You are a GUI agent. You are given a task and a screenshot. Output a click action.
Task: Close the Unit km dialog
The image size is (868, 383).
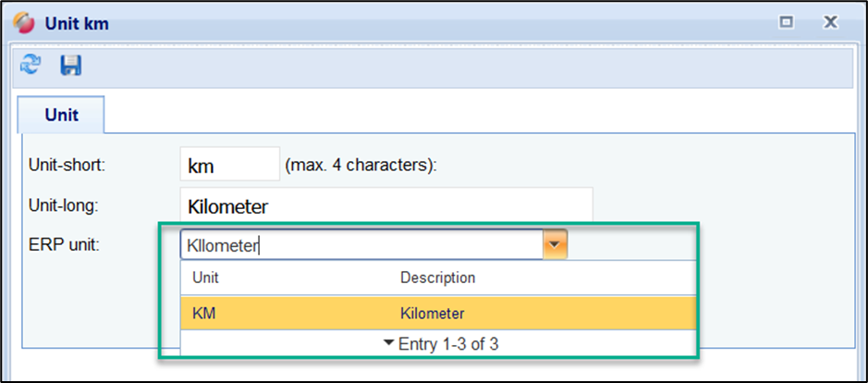click(830, 23)
